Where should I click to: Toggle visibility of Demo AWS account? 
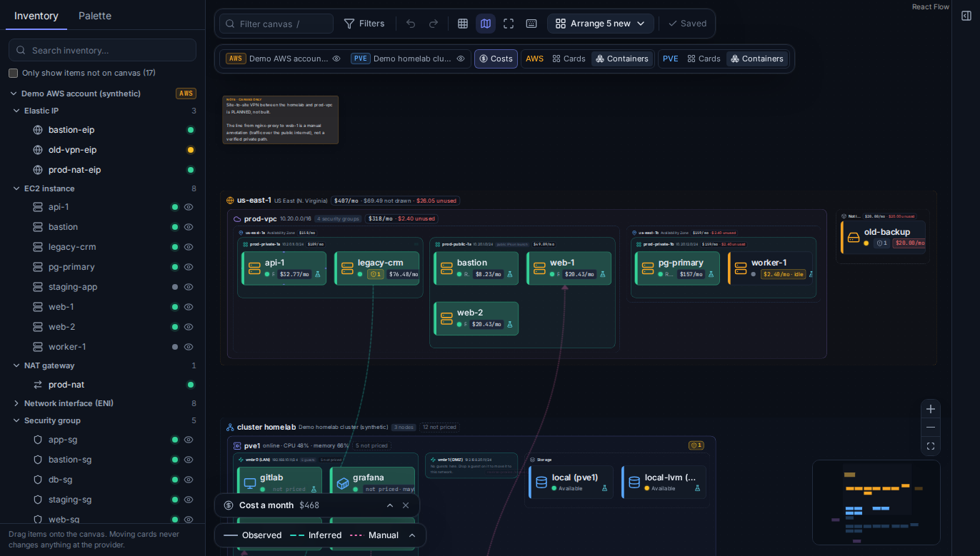coord(336,59)
